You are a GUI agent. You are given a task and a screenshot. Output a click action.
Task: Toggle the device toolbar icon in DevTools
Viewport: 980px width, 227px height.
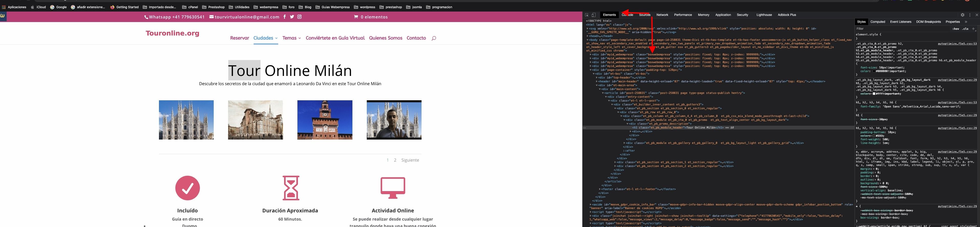pyautogui.click(x=594, y=15)
